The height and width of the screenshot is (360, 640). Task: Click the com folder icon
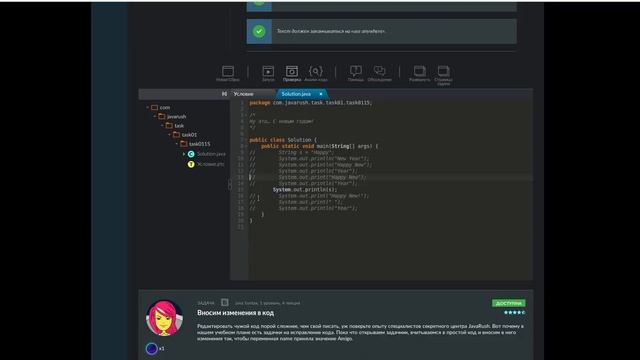coord(154,107)
